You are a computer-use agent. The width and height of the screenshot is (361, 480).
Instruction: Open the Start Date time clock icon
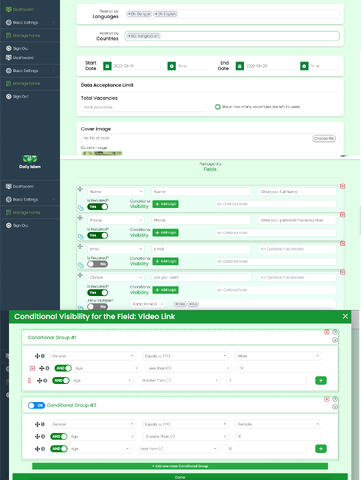point(171,66)
